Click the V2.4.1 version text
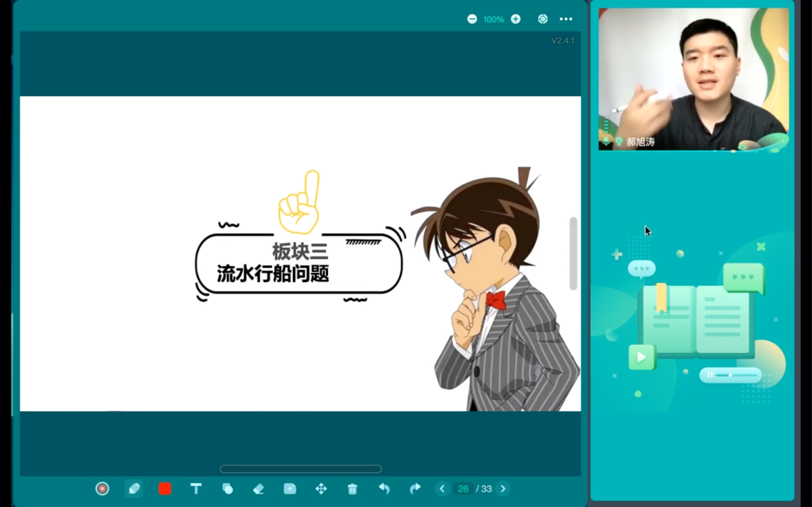Screen dimensions: 812x507 [x=563, y=40]
